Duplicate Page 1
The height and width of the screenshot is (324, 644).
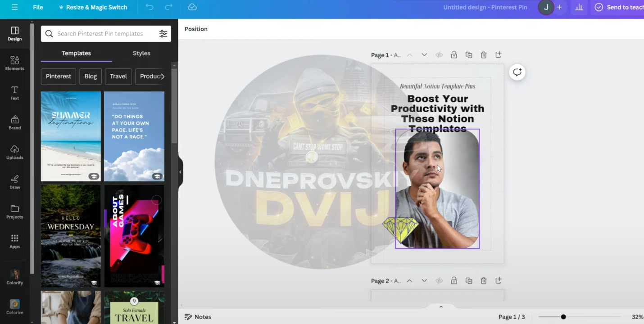pos(469,55)
